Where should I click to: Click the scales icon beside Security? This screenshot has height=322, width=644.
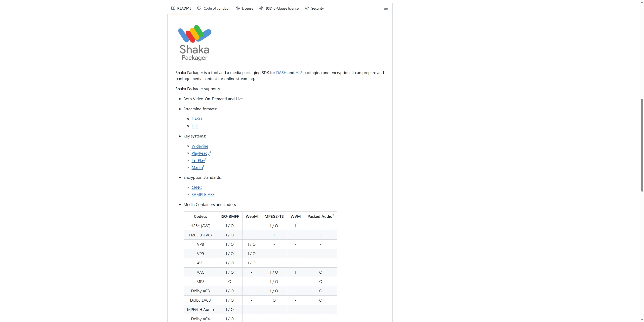click(x=307, y=8)
